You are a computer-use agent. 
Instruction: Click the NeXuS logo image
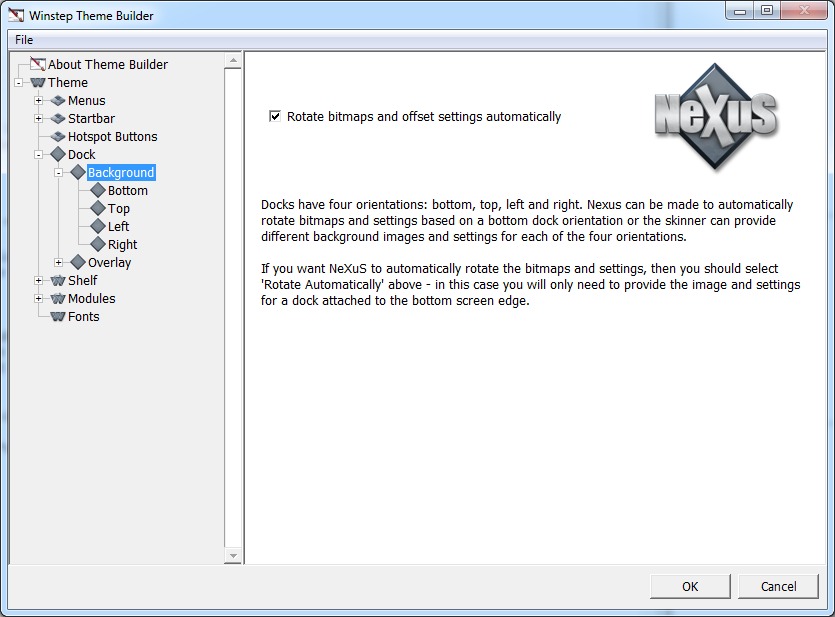(715, 118)
